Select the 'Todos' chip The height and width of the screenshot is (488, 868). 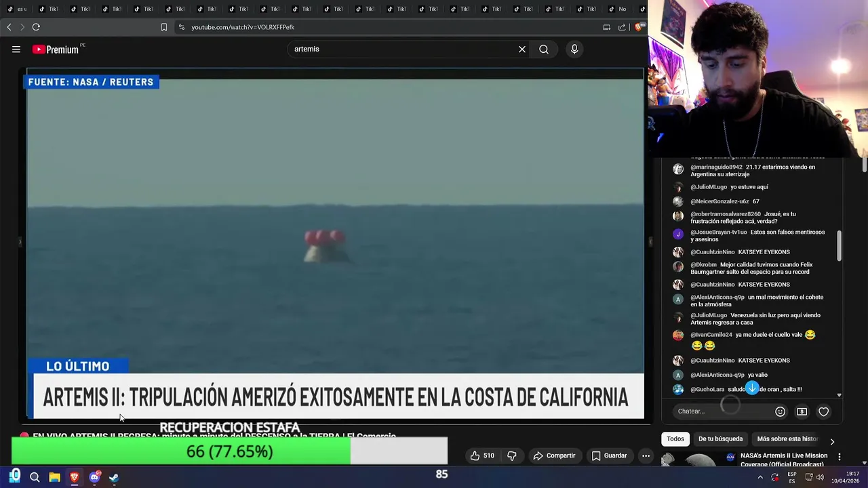[675, 439]
